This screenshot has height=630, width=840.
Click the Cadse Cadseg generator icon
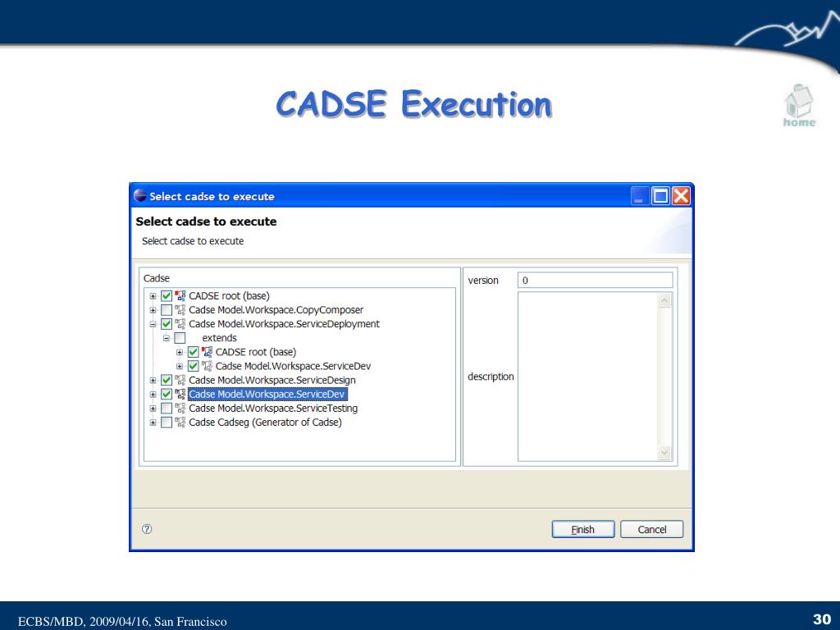click(x=180, y=422)
